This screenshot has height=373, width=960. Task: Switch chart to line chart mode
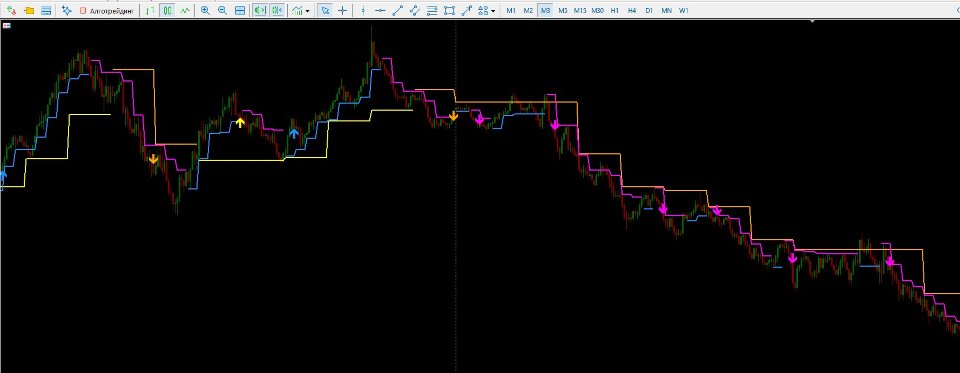184,10
